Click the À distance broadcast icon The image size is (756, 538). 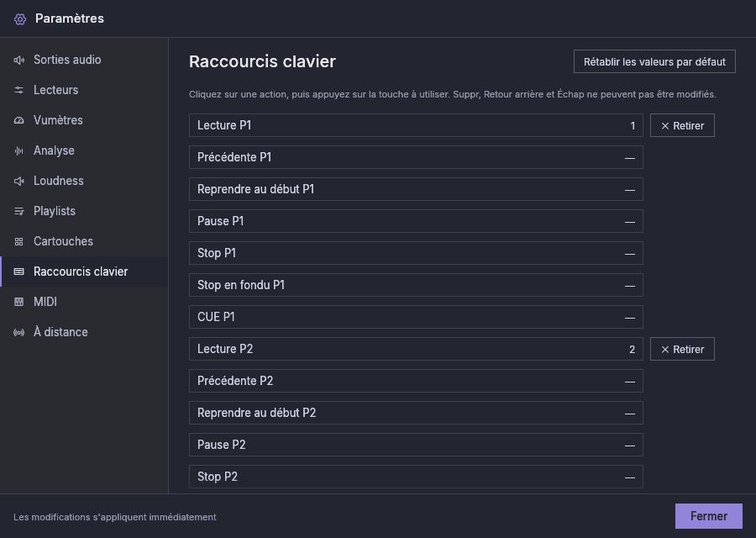tap(18, 332)
